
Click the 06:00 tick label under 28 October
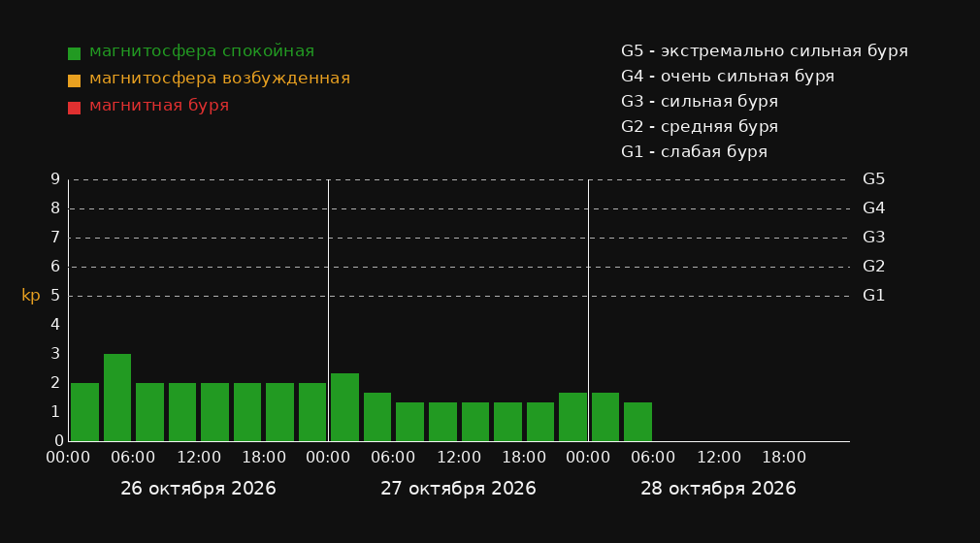tap(653, 458)
